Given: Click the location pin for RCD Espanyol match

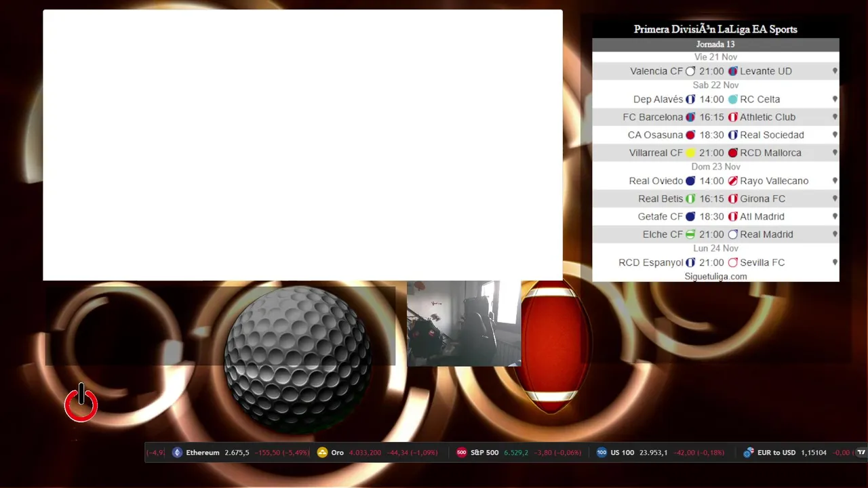Looking at the screenshot, I should pos(835,262).
